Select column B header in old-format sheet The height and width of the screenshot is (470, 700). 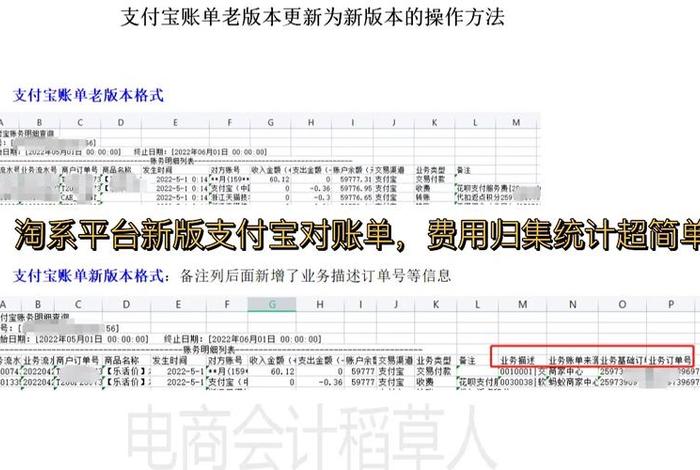39,122
